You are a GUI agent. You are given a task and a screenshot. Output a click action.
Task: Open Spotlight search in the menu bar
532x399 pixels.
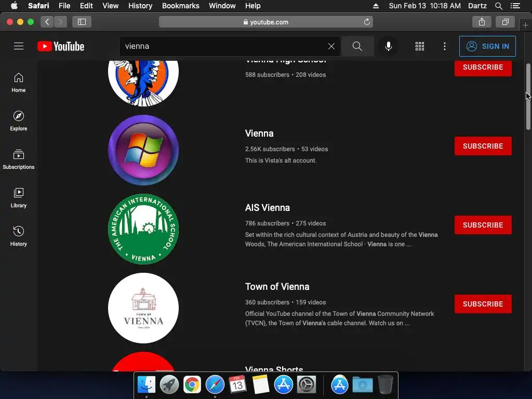point(498,6)
